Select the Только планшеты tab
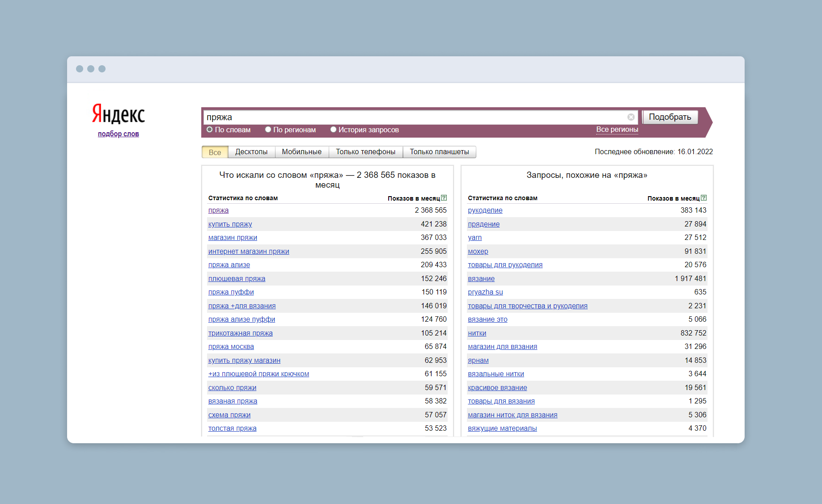 click(439, 152)
